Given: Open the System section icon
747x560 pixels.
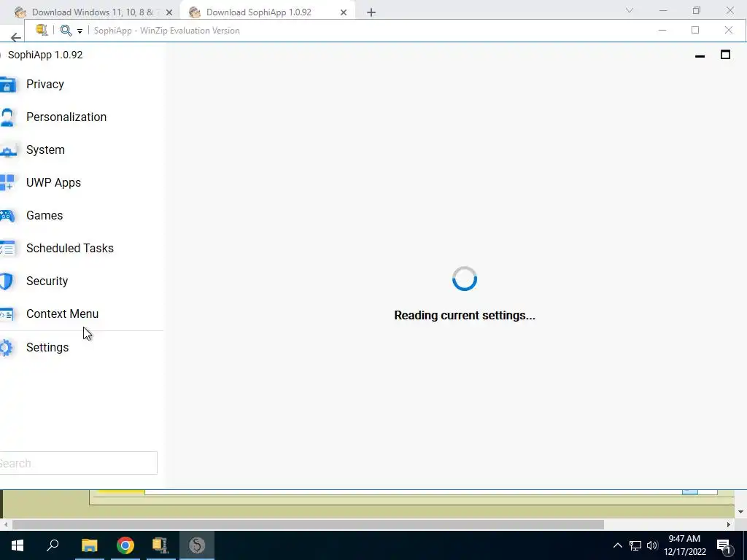Looking at the screenshot, I should coord(8,152).
